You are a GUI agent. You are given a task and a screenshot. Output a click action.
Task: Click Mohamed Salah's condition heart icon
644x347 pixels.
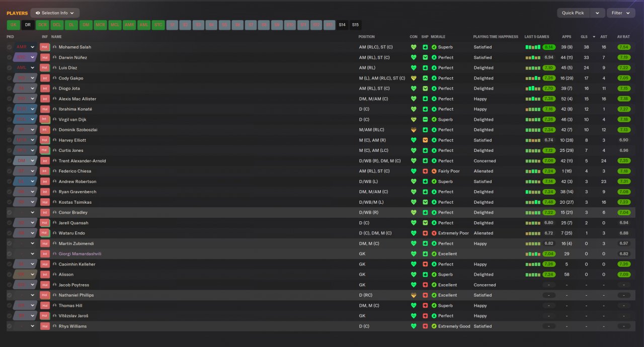tap(414, 47)
